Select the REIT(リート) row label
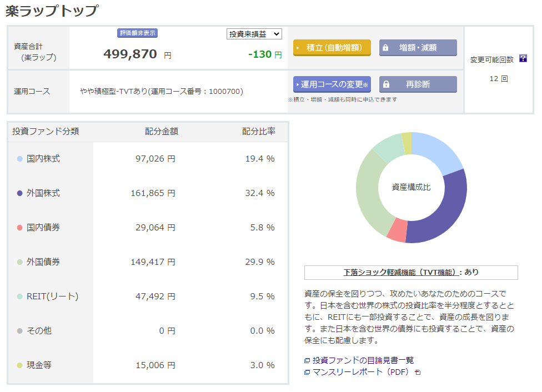This screenshot has height=392, width=542. 52,296
